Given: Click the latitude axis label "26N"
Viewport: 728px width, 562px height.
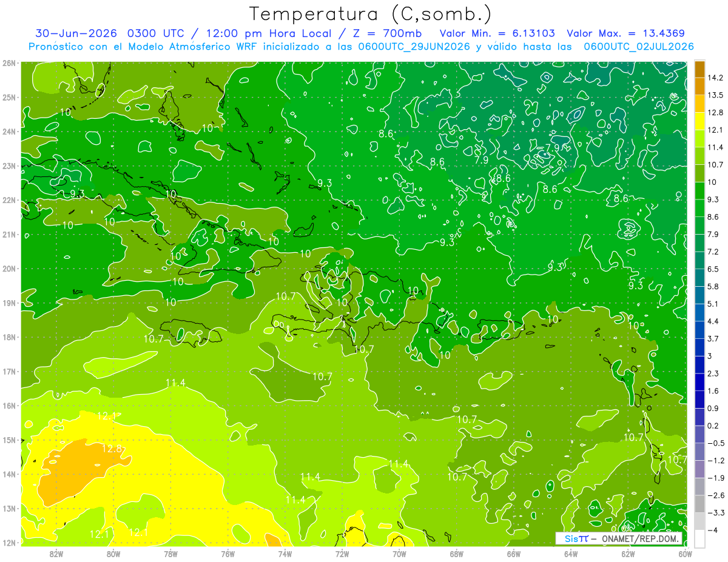Looking at the screenshot, I should [8, 63].
